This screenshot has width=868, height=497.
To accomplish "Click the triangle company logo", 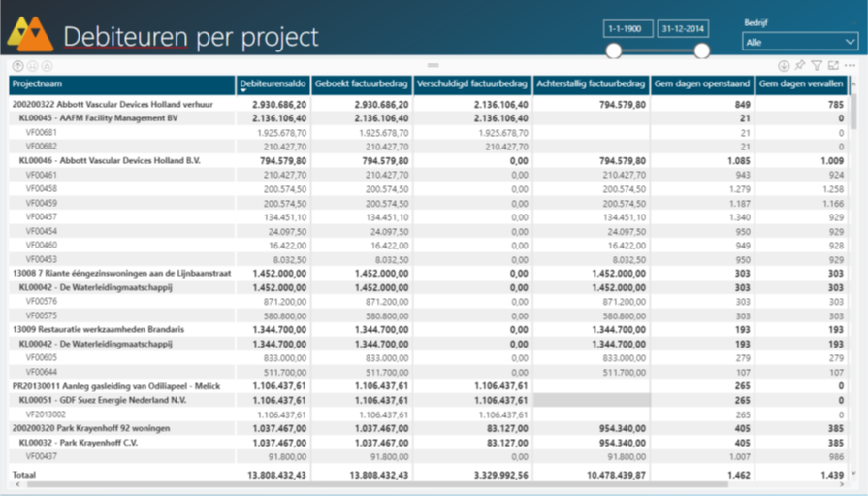I will point(30,33).
